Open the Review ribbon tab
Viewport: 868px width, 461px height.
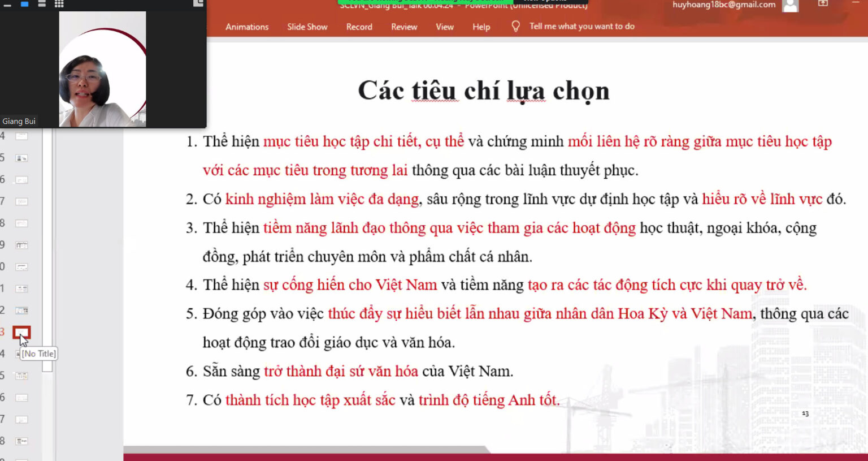pos(404,27)
